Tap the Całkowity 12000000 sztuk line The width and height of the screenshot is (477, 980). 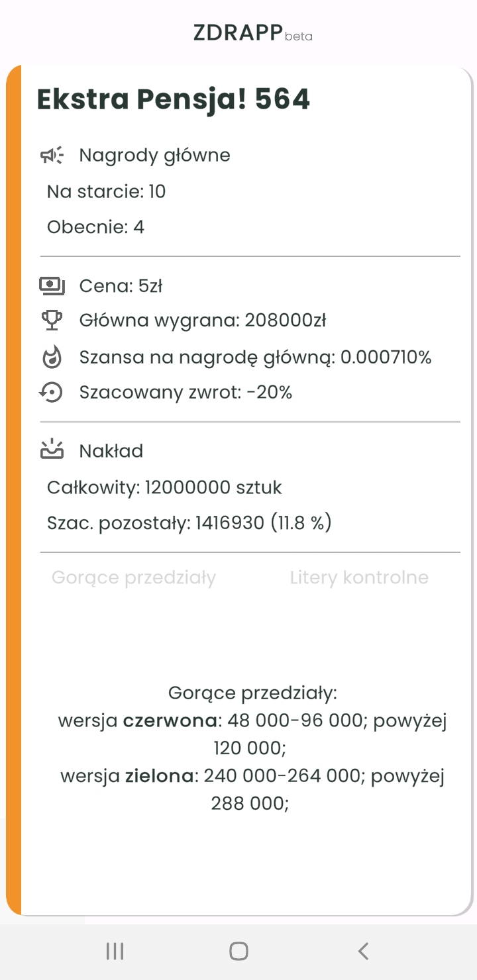tap(164, 488)
